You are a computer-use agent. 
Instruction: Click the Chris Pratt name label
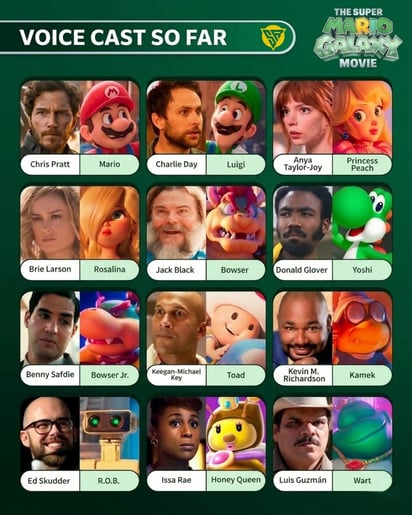coord(50,164)
